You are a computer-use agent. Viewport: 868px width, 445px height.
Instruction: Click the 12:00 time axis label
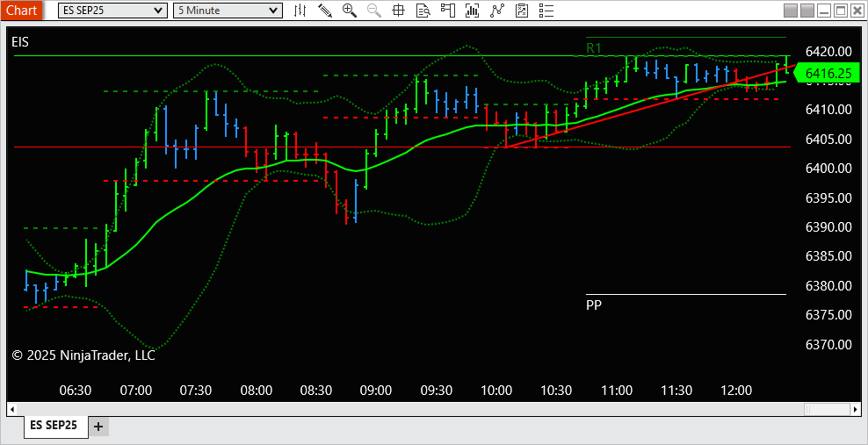[737, 391]
